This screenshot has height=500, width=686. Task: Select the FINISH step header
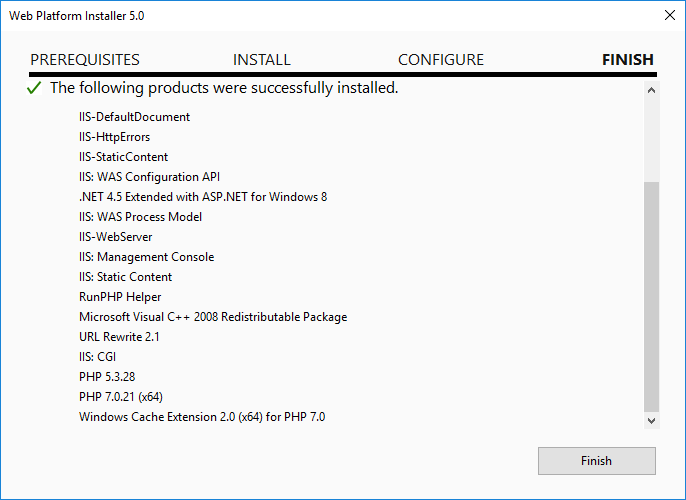coord(628,59)
